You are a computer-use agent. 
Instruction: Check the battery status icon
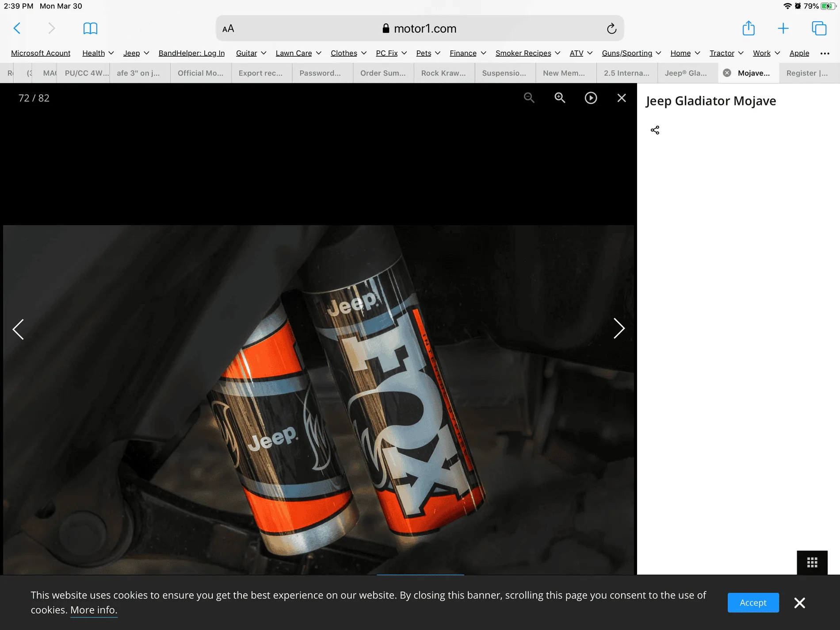point(828,6)
